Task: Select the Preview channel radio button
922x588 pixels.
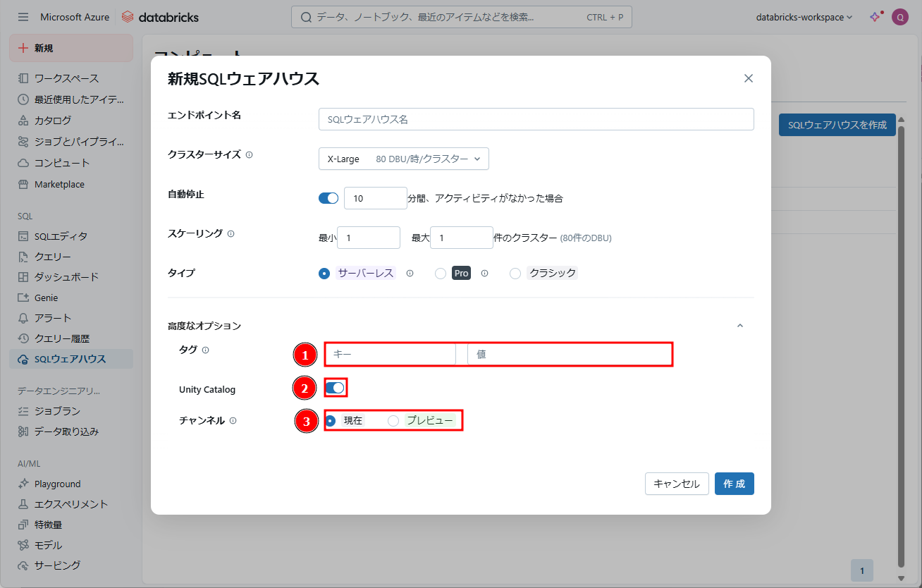Action: 393,421
